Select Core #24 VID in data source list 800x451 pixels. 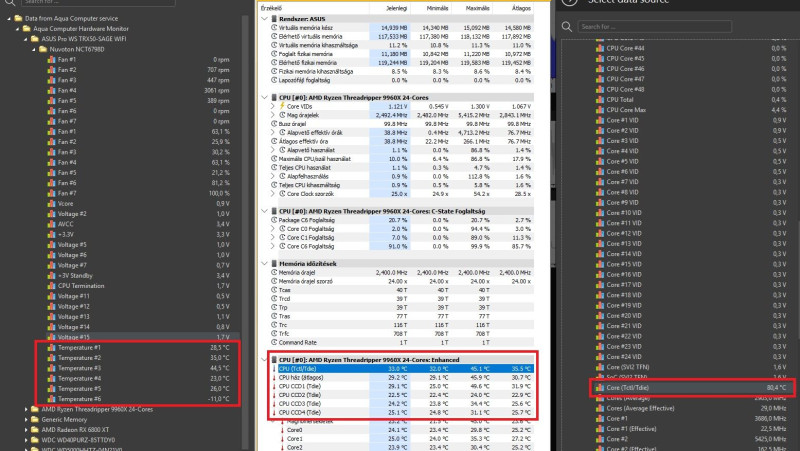(x=691, y=357)
